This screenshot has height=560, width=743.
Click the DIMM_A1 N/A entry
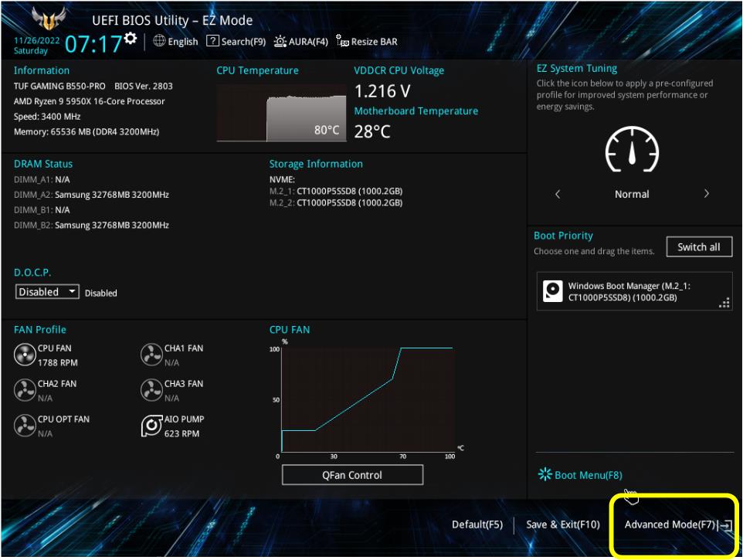[x=42, y=179]
